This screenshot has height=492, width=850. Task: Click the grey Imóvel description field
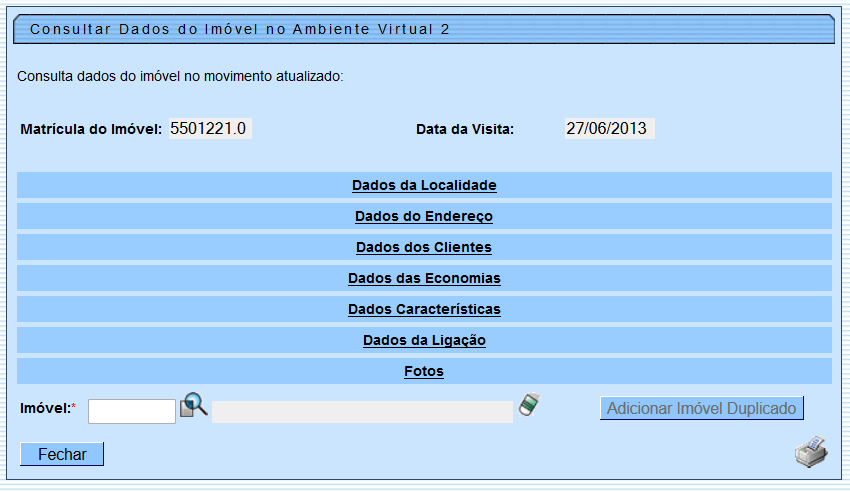362,412
